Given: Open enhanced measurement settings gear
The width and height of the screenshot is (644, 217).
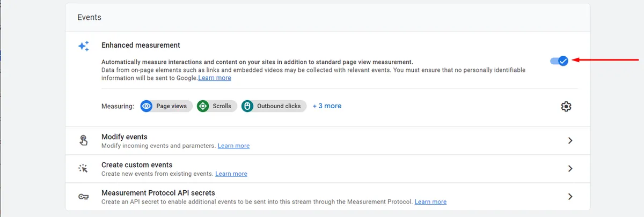Looking at the screenshot, I should click(566, 106).
